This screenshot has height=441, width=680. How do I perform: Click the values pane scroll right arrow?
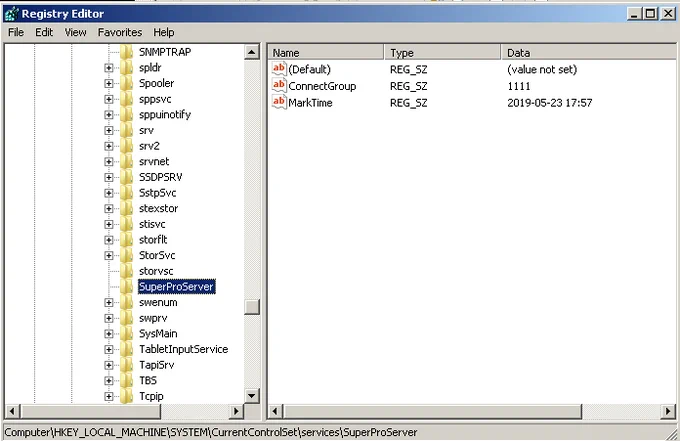point(668,411)
